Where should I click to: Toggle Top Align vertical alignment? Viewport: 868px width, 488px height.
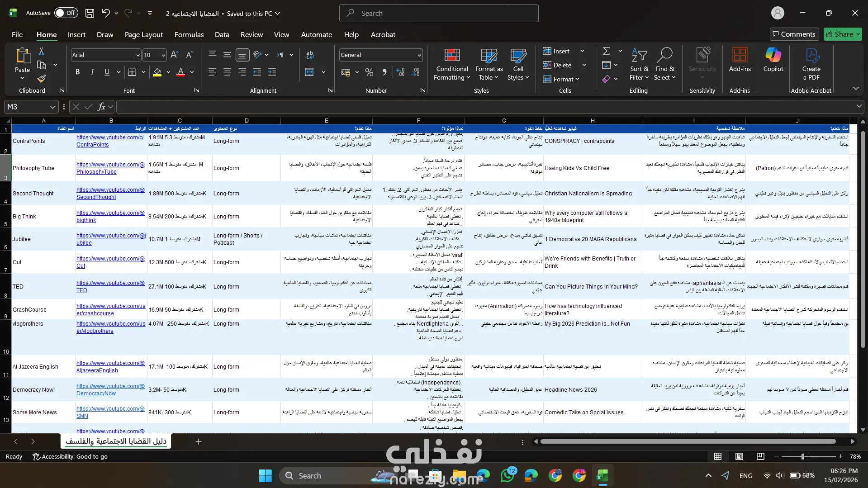coord(212,55)
